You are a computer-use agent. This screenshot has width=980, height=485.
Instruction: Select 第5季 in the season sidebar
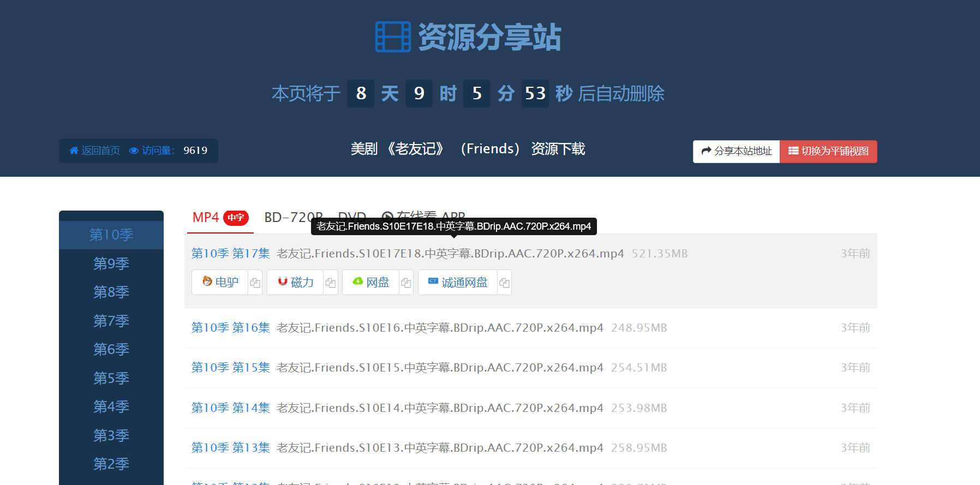click(111, 378)
